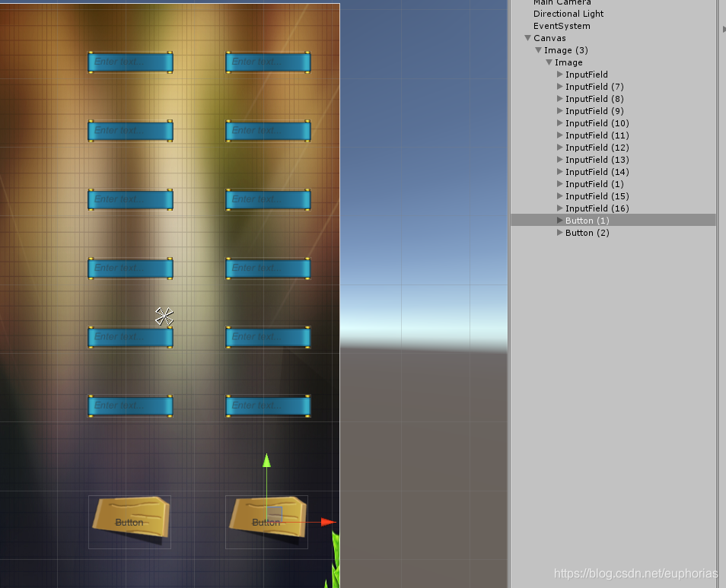
Task: Collapse the Image node under Image (3)
Action: click(x=549, y=62)
